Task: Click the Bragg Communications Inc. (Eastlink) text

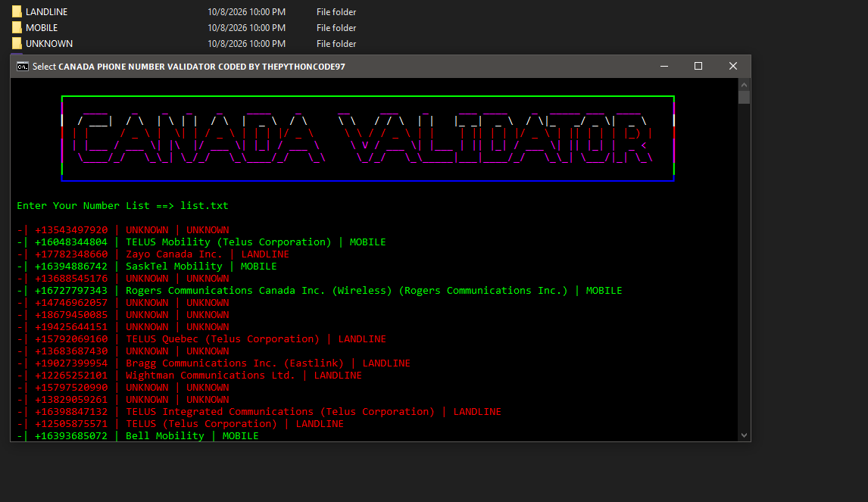Action: pyautogui.click(x=235, y=363)
